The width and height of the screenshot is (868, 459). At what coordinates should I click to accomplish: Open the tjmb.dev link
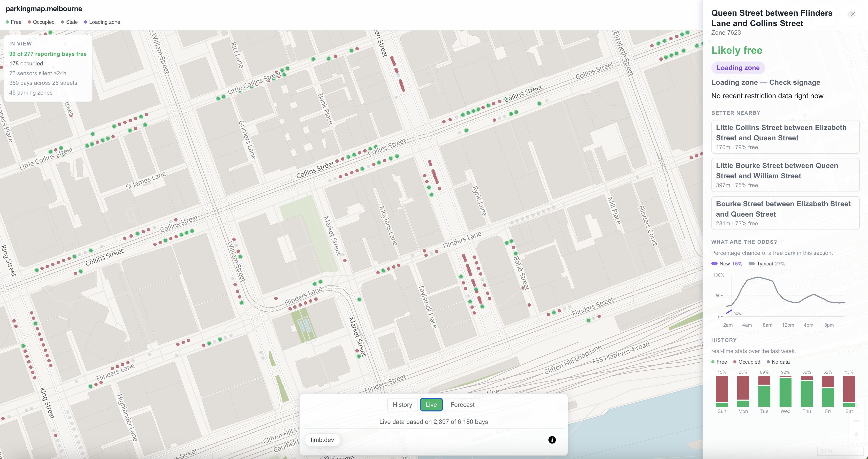click(322, 440)
